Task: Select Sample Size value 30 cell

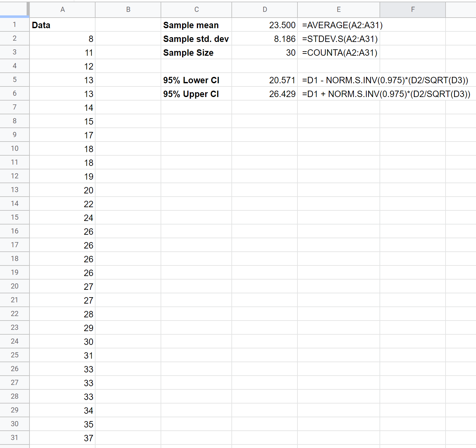Action: tap(265, 53)
